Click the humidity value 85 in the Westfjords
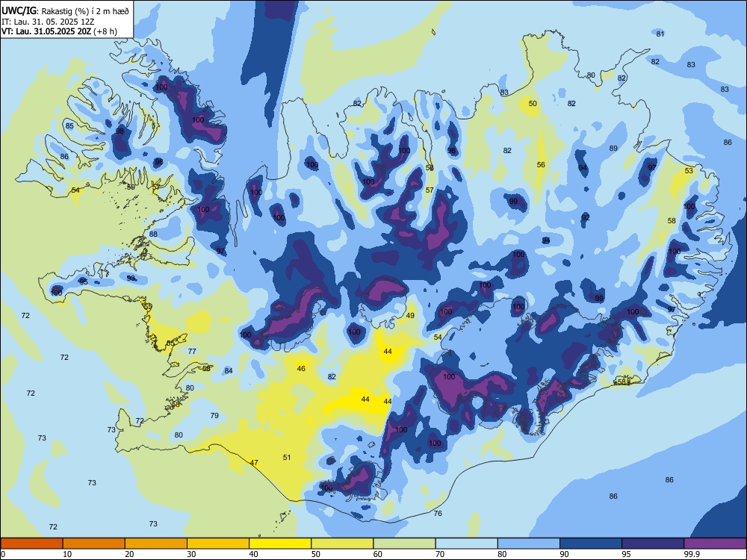 69,126
